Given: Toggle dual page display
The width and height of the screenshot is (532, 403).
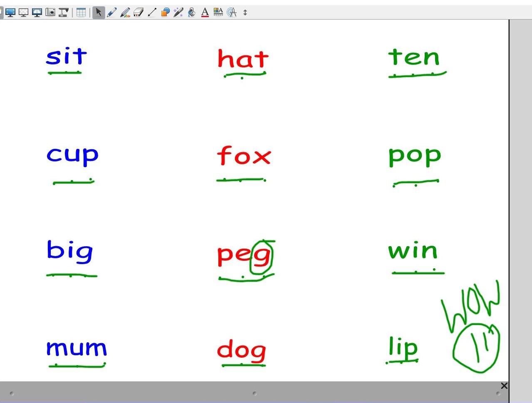Looking at the screenshot, I should tap(37, 12).
